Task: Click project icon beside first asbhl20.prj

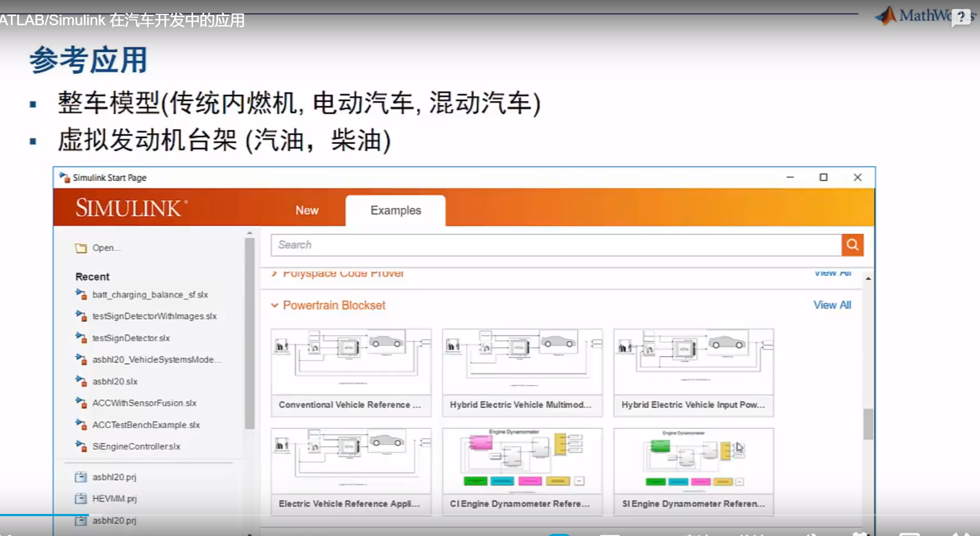Action: (81, 477)
